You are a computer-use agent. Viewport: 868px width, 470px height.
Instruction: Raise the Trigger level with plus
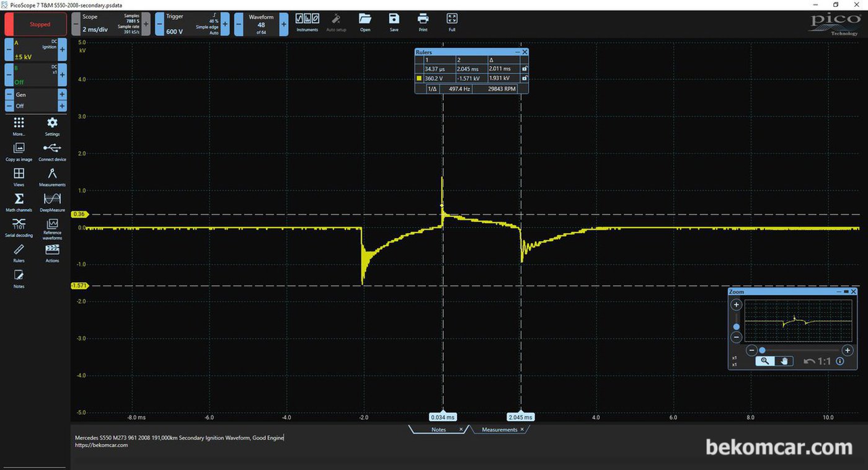click(225, 24)
